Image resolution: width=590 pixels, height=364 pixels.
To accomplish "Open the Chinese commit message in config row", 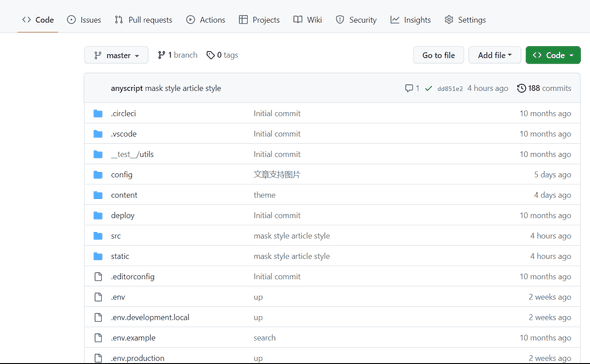I will 277,175.
